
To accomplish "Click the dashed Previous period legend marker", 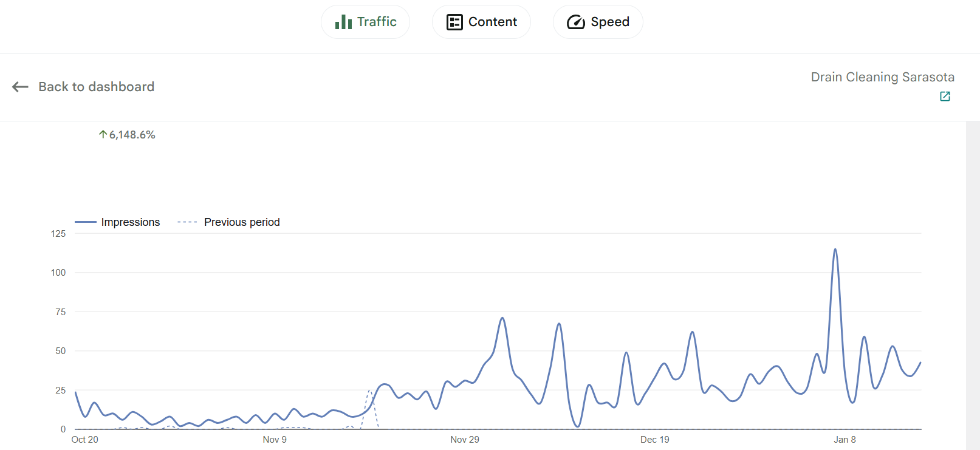I will tap(188, 222).
